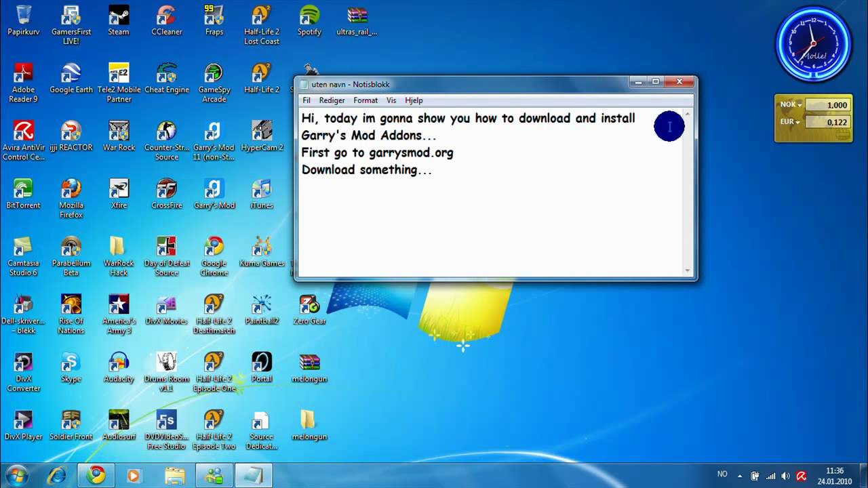Image resolution: width=868 pixels, height=488 pixels.
Task: Select the WarRock Hack folder
Action: (119, 256)
